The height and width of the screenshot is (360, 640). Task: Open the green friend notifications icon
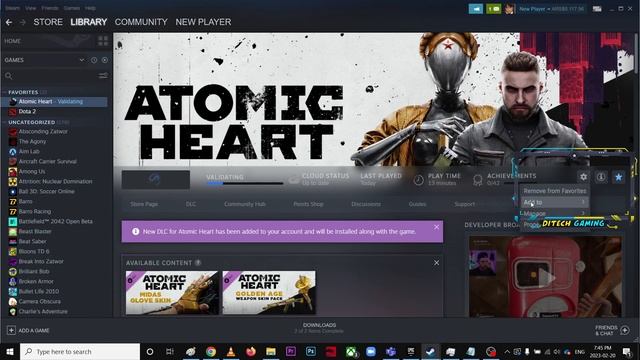click(493, 9)
